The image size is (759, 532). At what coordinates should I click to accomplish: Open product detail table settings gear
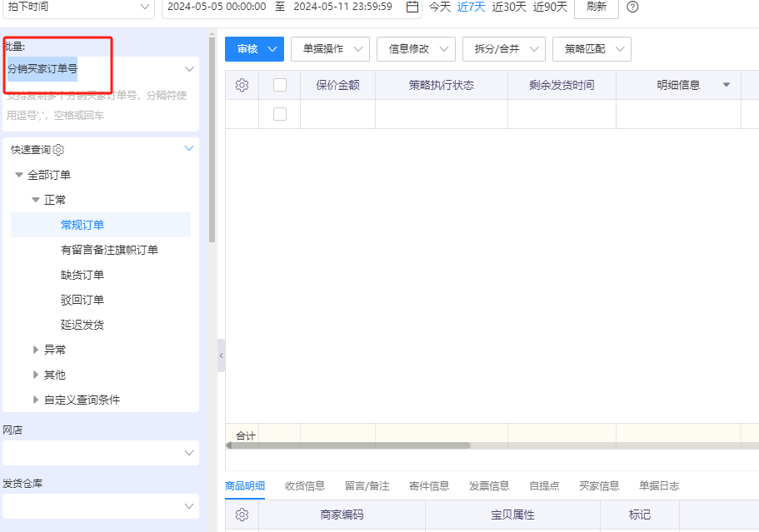pyautogui.click(x=242, y=515)
